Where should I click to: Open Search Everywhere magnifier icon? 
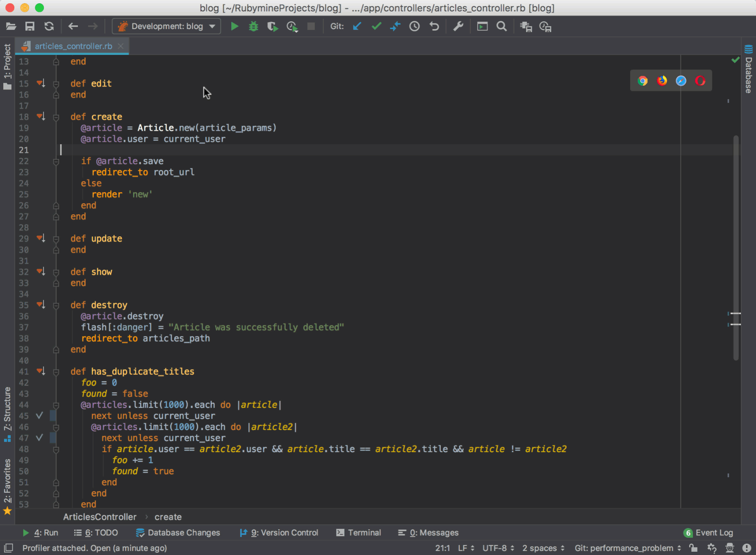point(502,26)
